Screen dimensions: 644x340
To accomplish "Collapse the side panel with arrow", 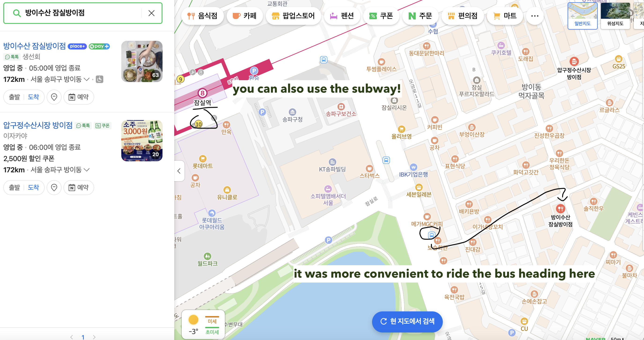I will [x=179, y=171].
